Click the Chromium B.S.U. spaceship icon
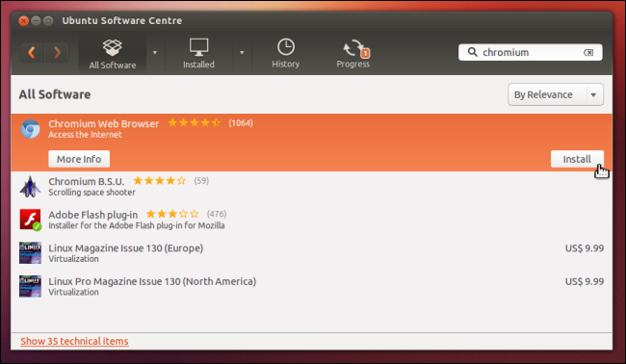626x364 pixels. tap(31, 187)
